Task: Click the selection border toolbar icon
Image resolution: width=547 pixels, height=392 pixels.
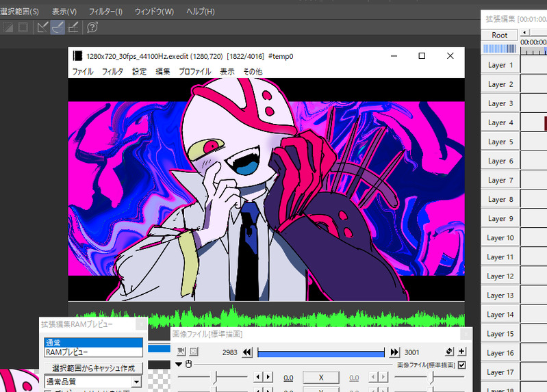Action: click(23, 27)
